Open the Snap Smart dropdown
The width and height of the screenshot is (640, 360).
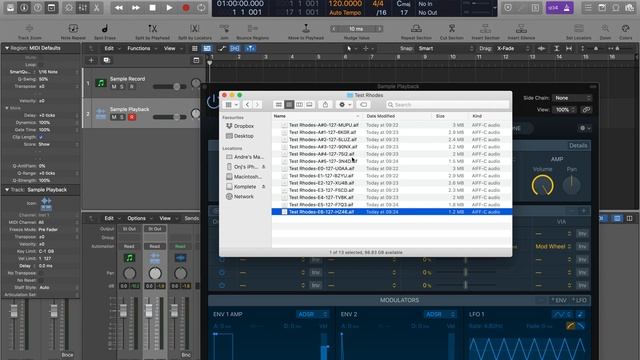(x=446, y=48)
